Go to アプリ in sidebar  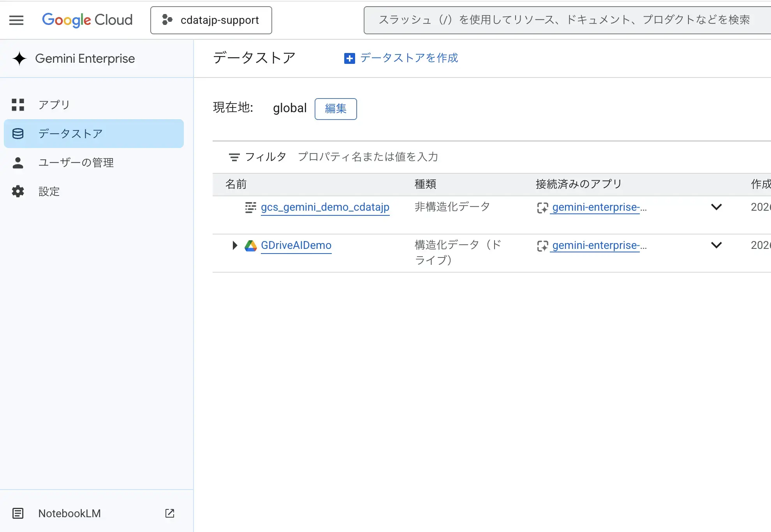click(x=94, y=105)
